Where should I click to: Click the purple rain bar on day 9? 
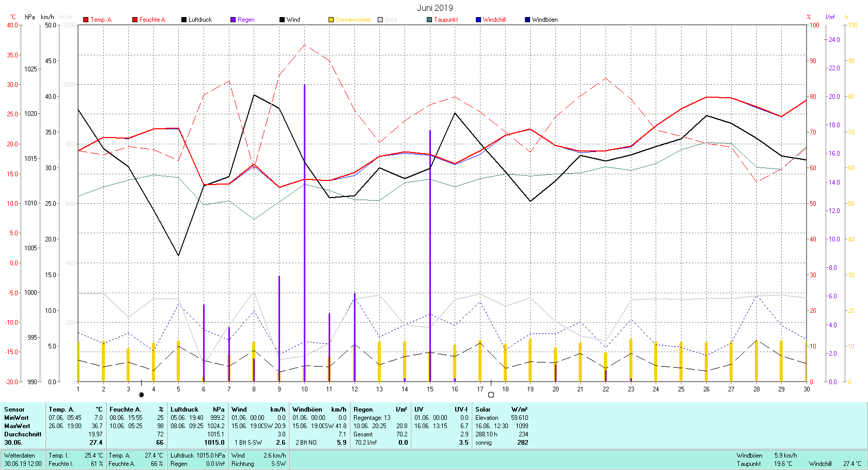279,329
